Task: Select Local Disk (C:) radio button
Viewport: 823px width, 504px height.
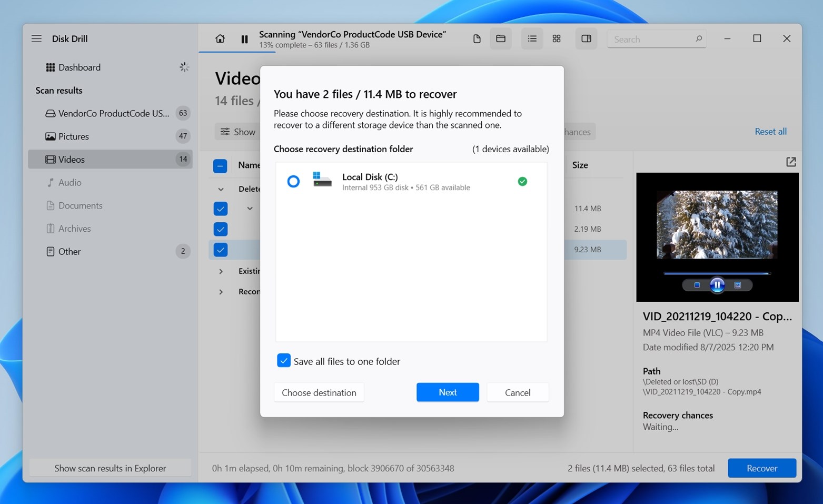Action: [293, 182]
